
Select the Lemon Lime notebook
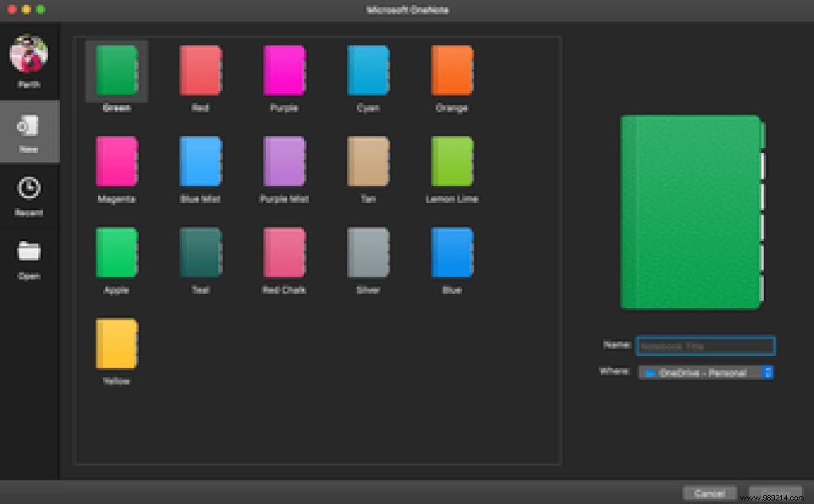pyautogui.click(x=452, y=162)
